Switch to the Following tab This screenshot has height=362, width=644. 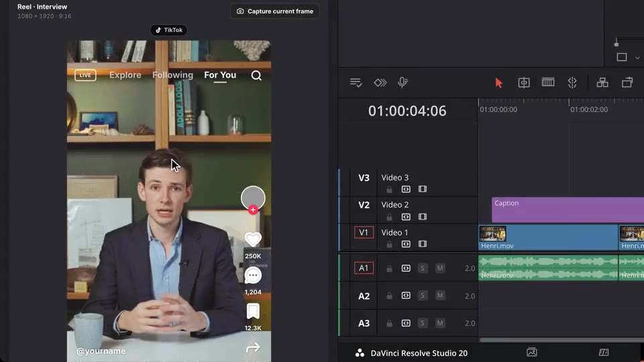point(172,75)
